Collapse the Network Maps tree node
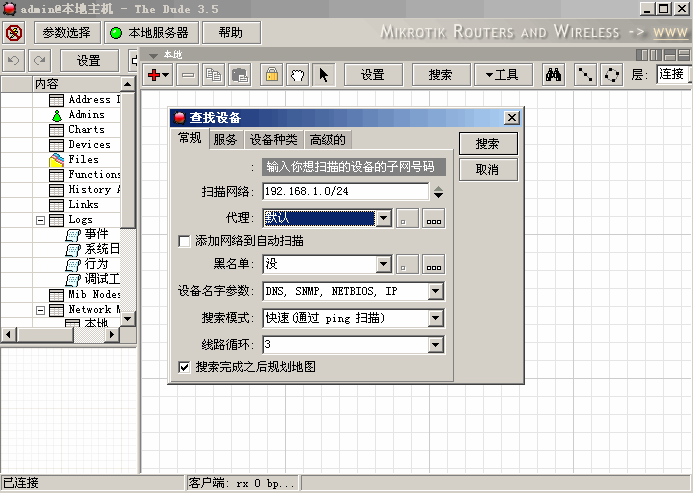693x493 pixels. (x=40, y=310)
